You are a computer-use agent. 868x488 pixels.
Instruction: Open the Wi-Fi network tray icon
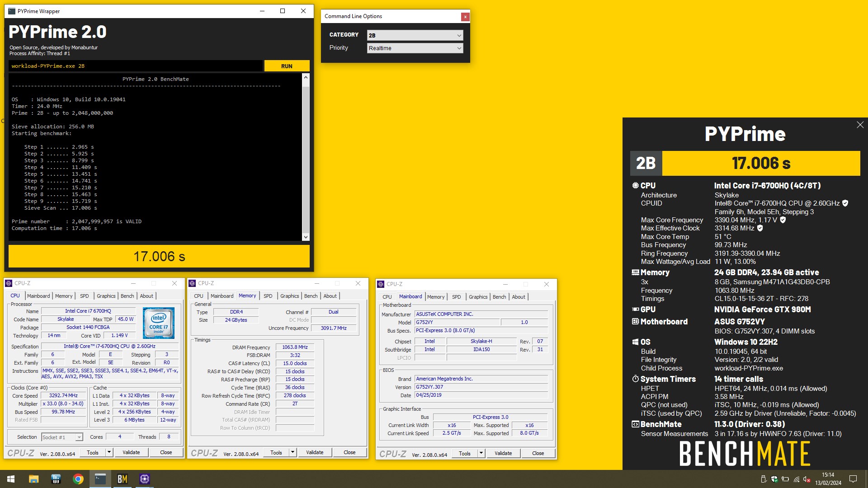tap(796, 479)
